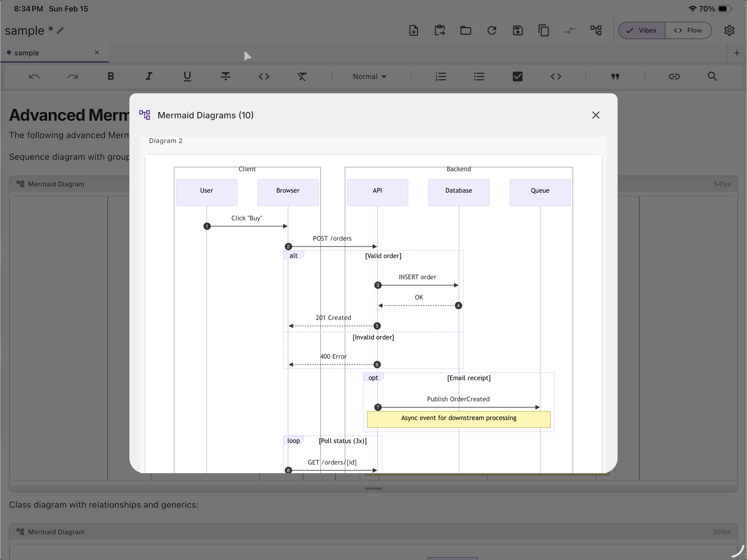The height and width of the screenshot is (560, 747).
Task: Toggle italic formatting
Action: pos(149,77)
